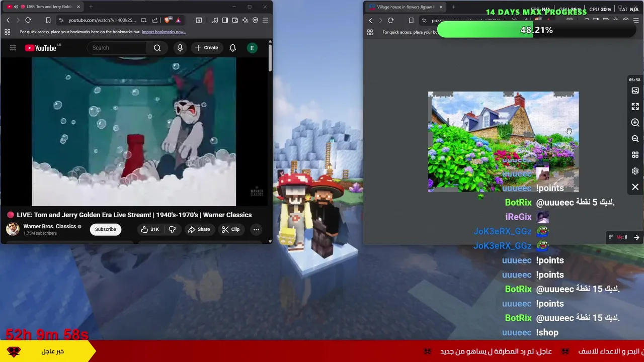Click the Brave Rewards triangle icon

click(178, 20)
